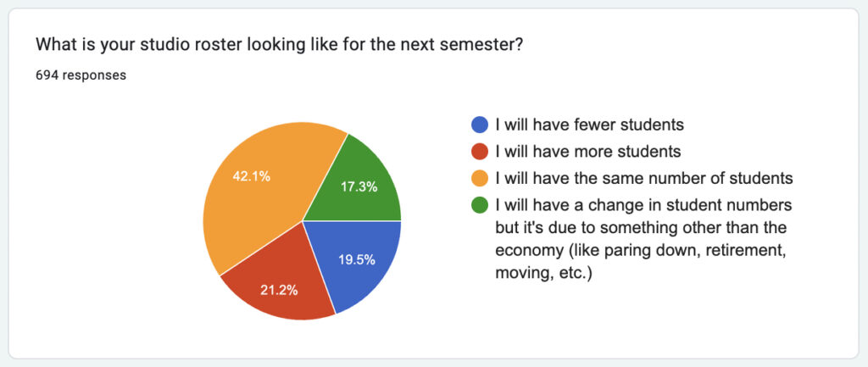Click 'I will have the same number of students'
Screen dimensions: 868x367
(x=643, y=178)
